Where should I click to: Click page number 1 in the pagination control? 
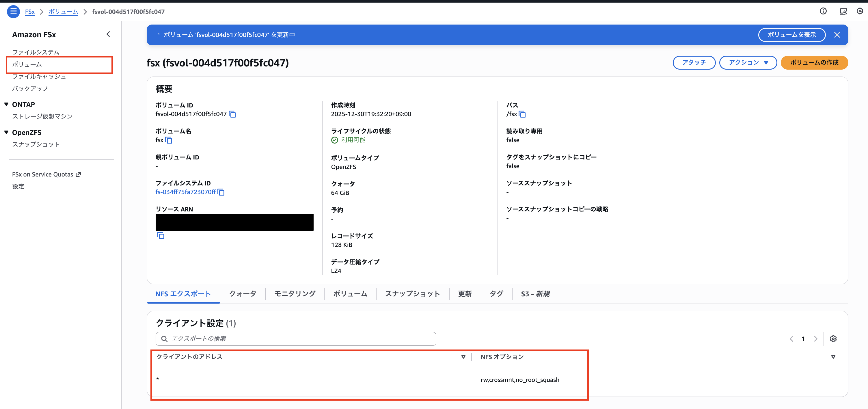tap(804, 339)
